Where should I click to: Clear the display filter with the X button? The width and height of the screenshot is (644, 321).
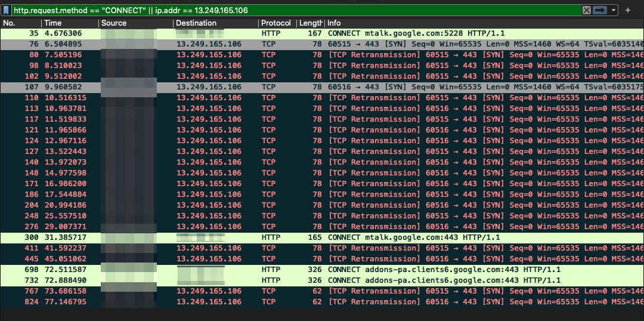tap(587, 10)
